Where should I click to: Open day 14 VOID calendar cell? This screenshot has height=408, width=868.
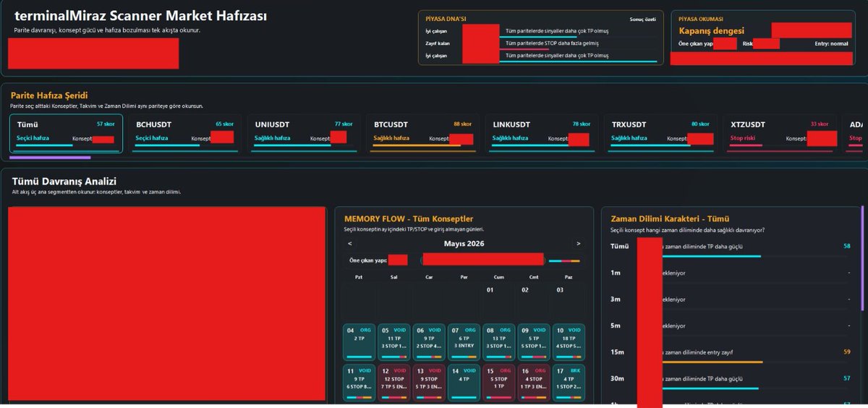coord(464,383)
